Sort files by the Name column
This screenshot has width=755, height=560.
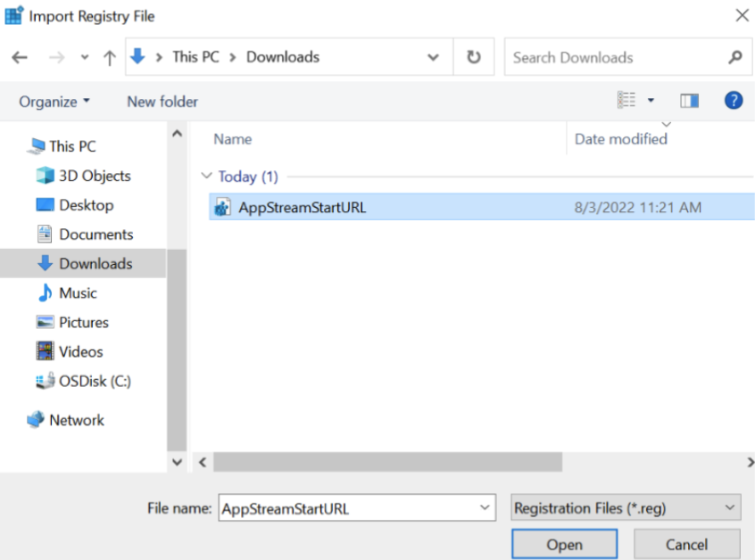pos(233,139)
